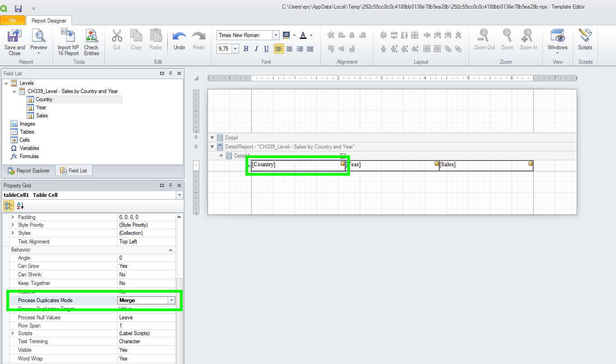This screenshot has width=616, height=364.
Task: Pin the Field List panel
Action: point(170,73)
